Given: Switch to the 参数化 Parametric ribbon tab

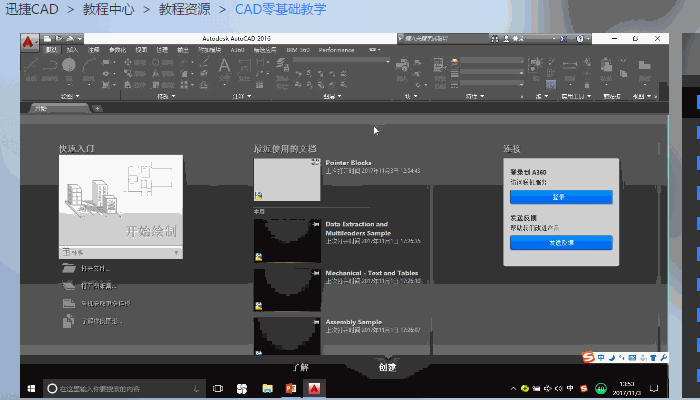Looking at the screenshot, I should [117, 50].
